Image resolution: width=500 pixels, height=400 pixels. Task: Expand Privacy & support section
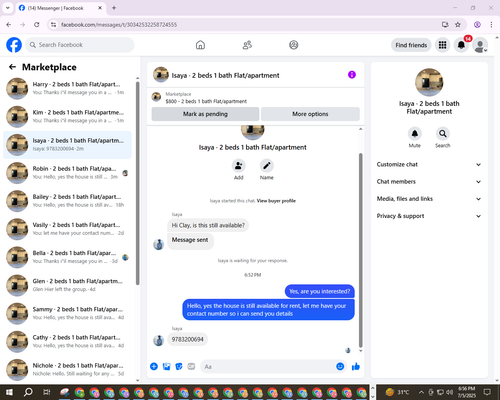[x=429, y=216]
